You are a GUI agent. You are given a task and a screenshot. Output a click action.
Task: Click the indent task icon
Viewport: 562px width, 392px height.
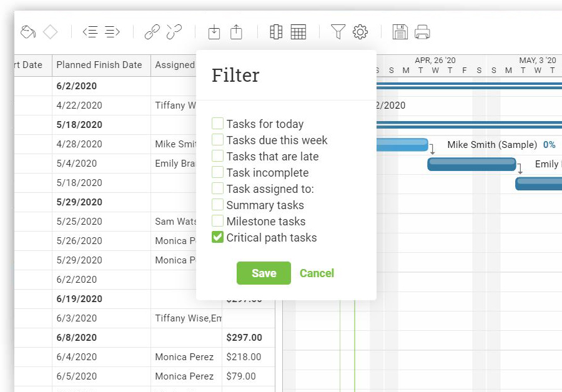112,32
